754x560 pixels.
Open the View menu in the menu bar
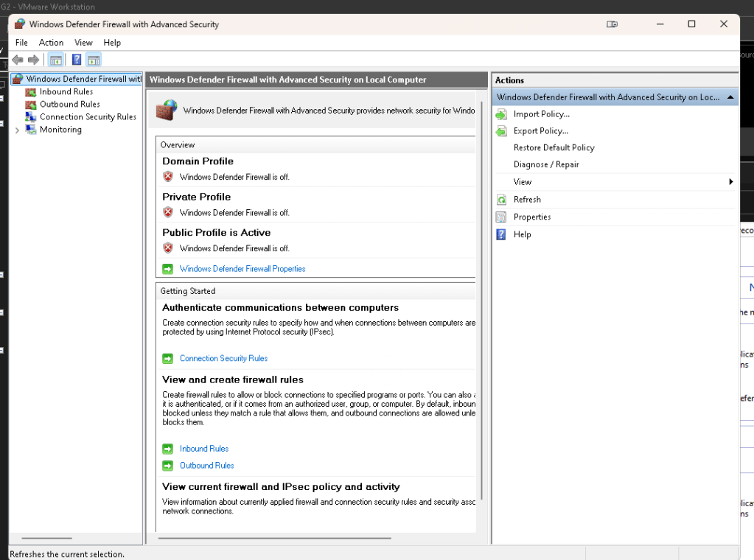(83, 42)
